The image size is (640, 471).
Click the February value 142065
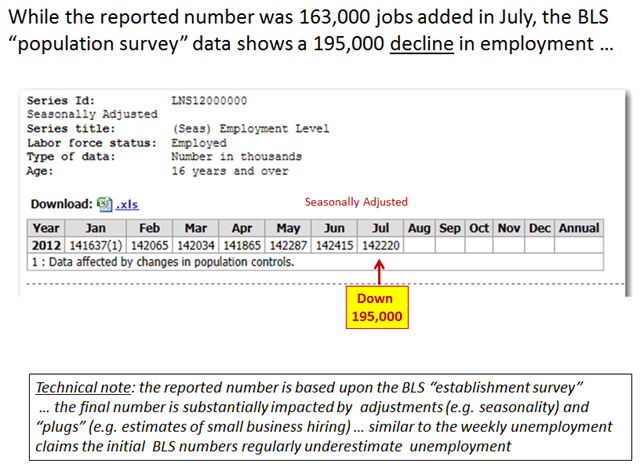(149, 245)
